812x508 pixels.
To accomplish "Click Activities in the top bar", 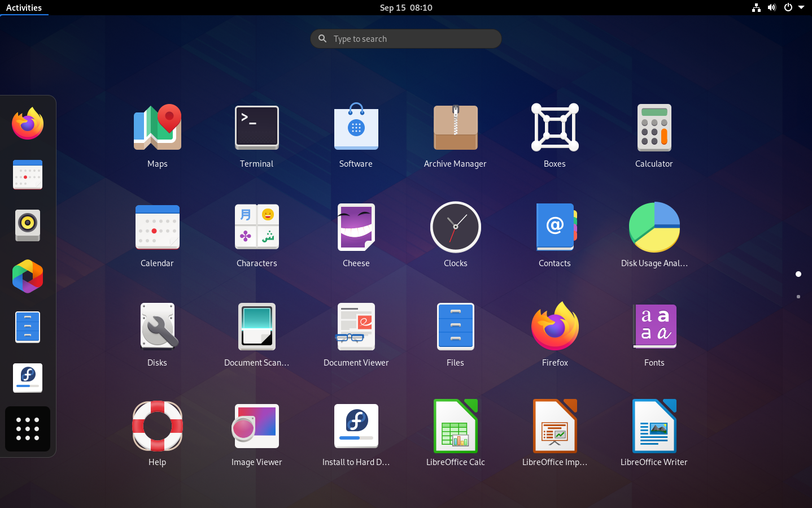I will click(24, 7).
